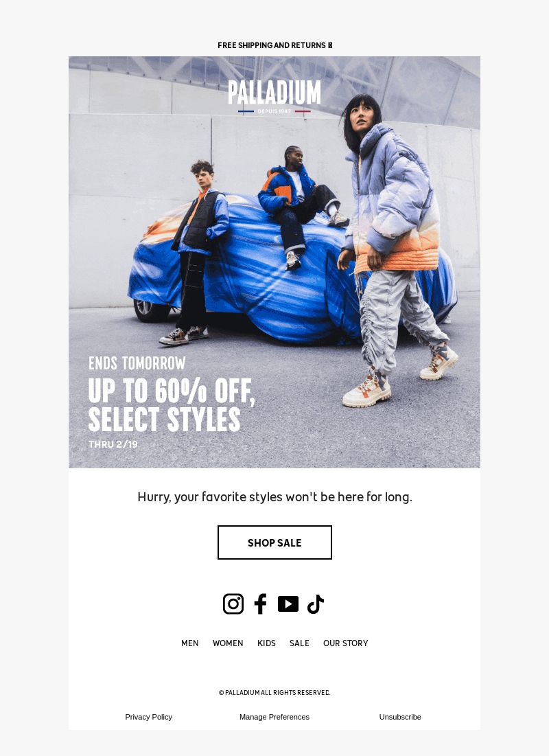Screen dimensions: 549x756
Task: Open the OUR STORY link
Action: (346, 643)
